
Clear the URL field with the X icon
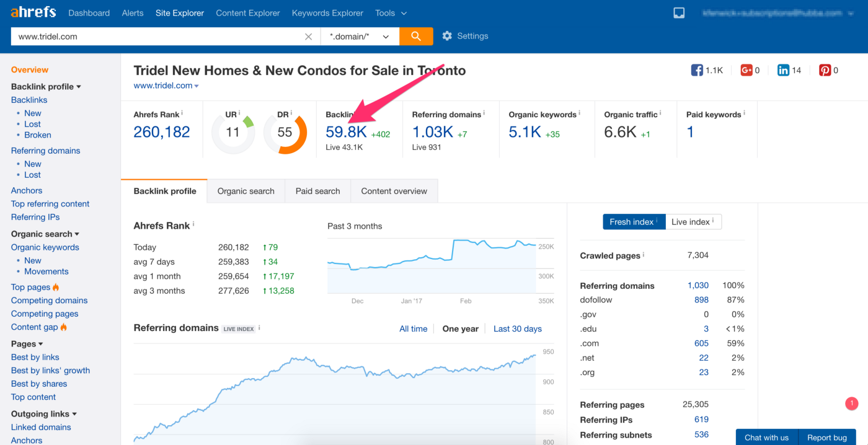click(308, 37)
